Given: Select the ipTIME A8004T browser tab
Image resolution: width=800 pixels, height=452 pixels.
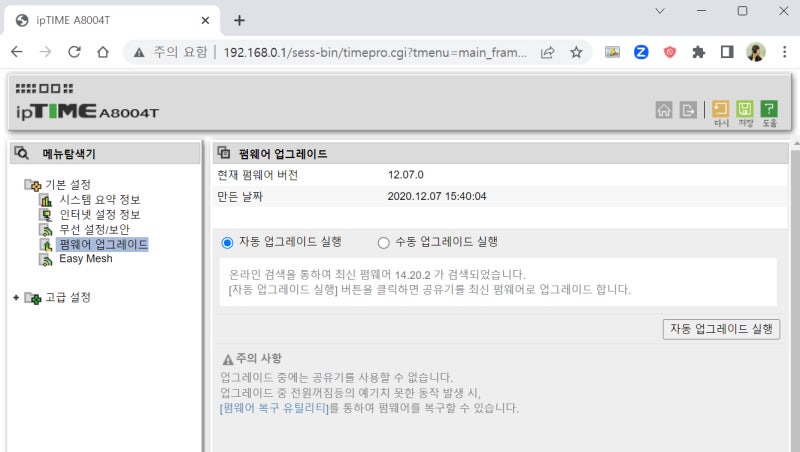Looking at the screenshot, I should [x=112, y=20].
